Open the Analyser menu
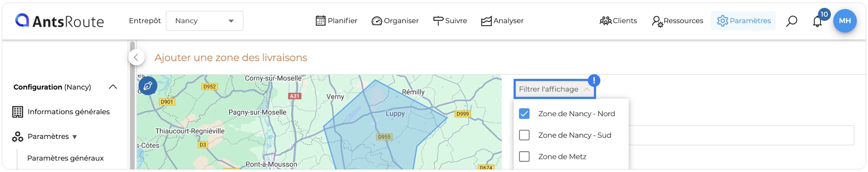 [502, 21]
